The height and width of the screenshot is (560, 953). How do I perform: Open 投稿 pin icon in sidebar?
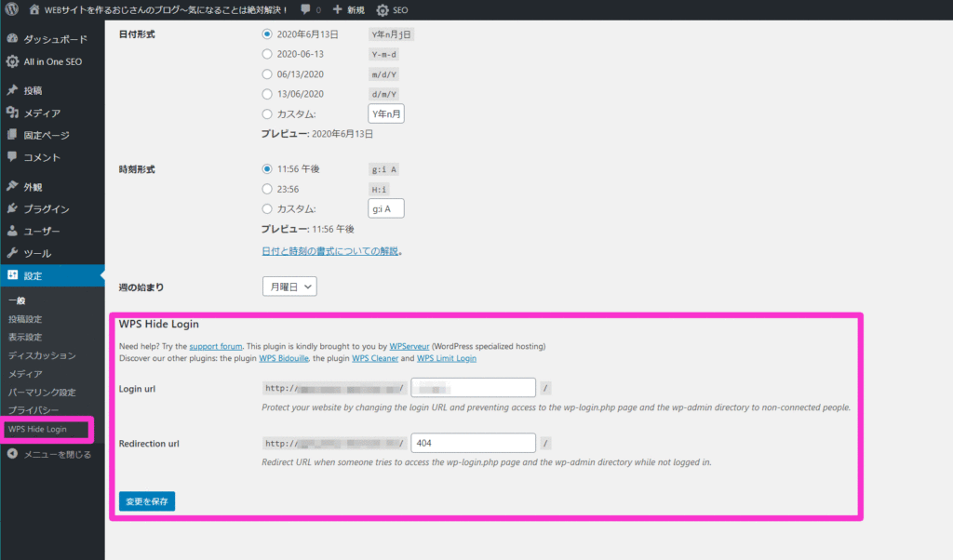[x=12, y=91]
